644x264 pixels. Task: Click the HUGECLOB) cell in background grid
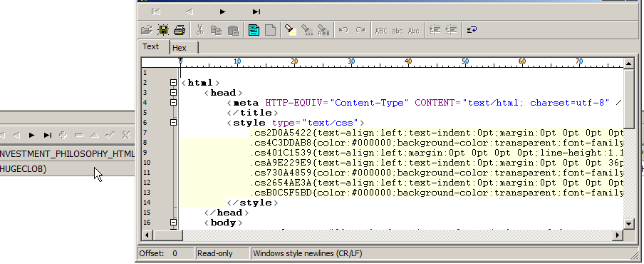(68, 168)
